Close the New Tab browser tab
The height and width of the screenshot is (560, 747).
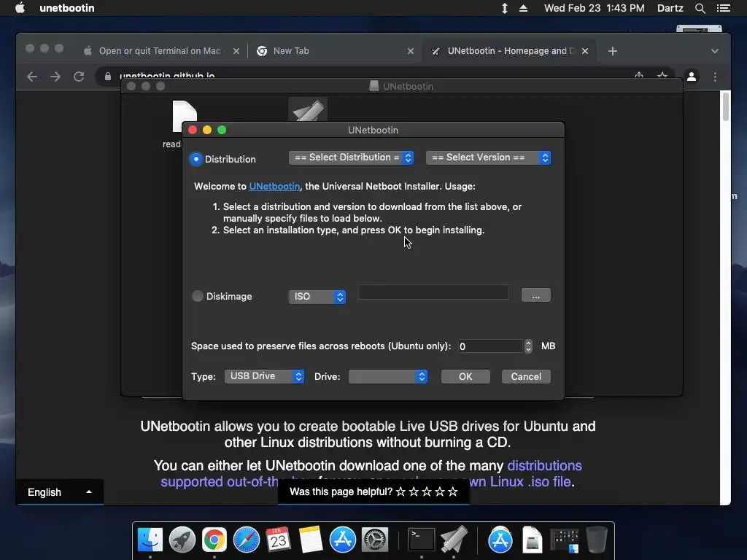pyautogui.click(x=411, y=51)
